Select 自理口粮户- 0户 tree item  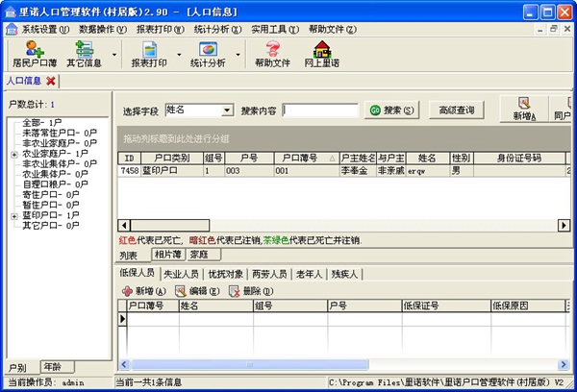[x=55, y=184]
